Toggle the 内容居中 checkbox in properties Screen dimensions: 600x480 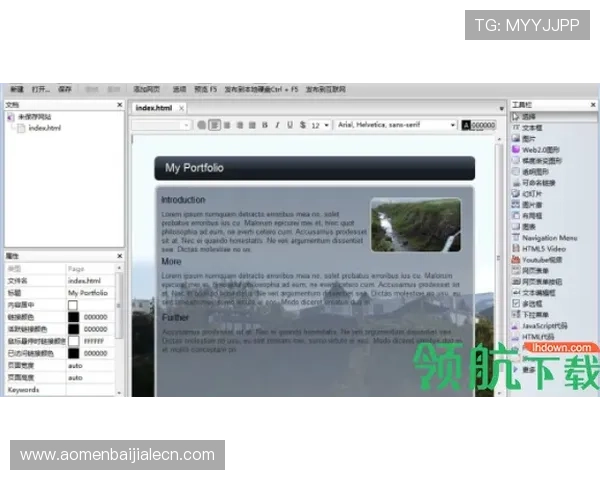(x=72, y=305)
